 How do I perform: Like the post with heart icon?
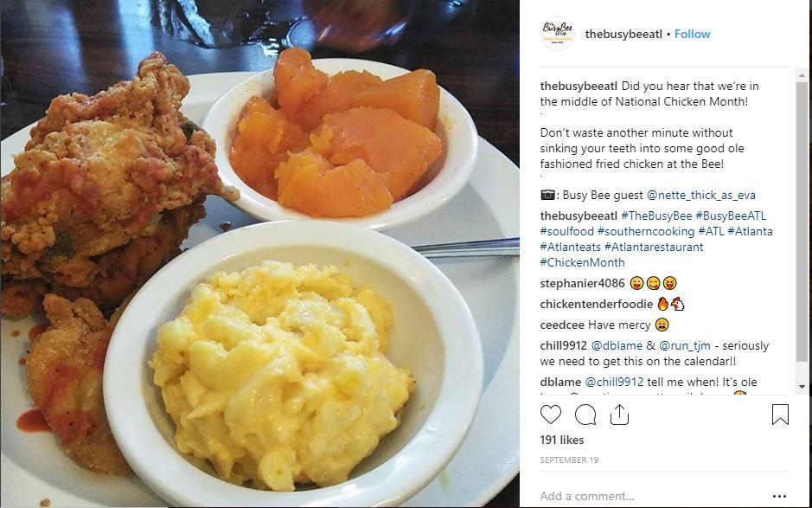551,415
